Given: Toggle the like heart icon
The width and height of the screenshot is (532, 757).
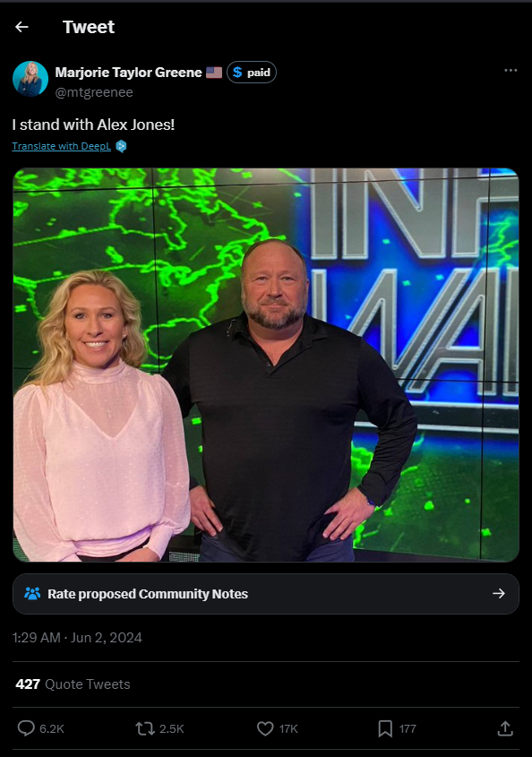Looking at the screenshot, I should (x=265, y=728).
